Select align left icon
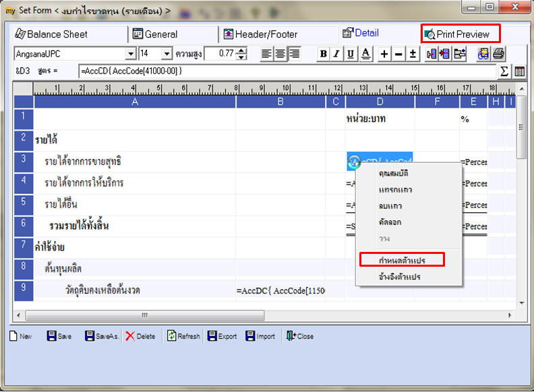Image resolution: width=534 pixels, height=392 pixels. (266, 54)
